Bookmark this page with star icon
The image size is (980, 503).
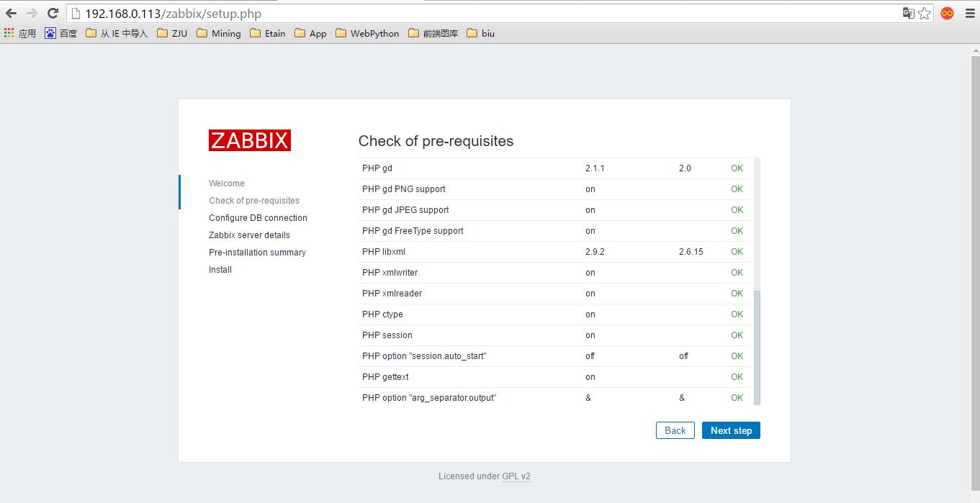[x=925, y=13]
